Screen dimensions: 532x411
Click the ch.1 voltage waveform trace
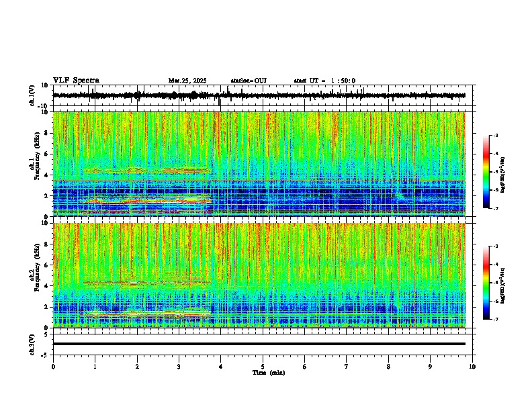coord(259,95)
